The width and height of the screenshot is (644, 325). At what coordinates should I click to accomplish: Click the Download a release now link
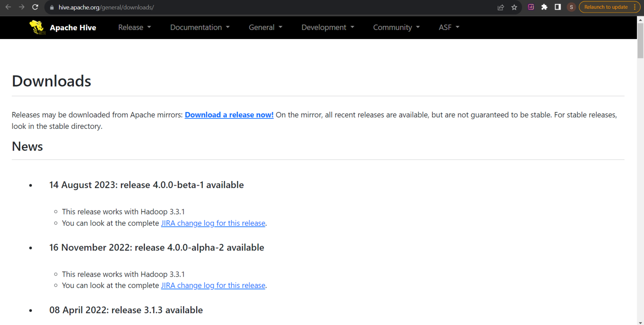pos(229,115)
